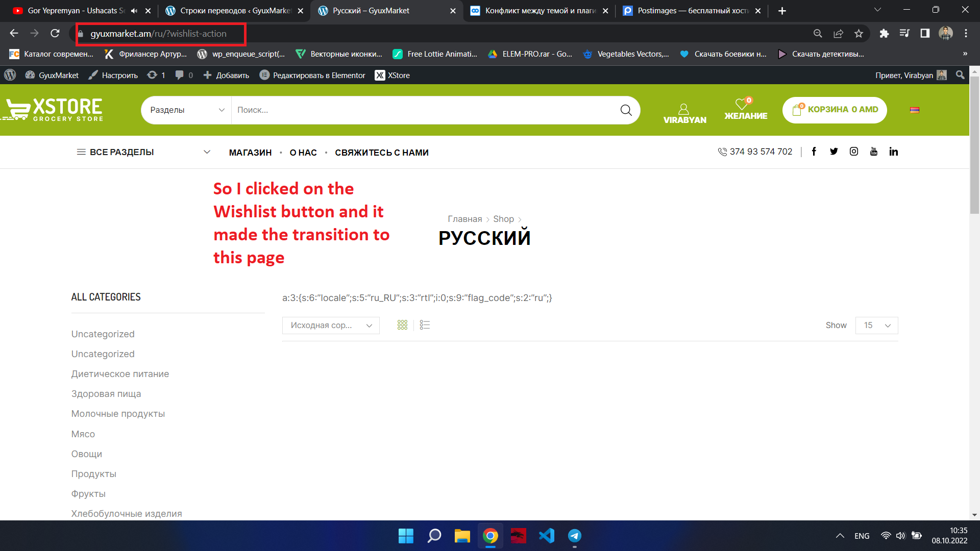
Task: Mute the Gor Yepremyan tab audio
Action: 134,11
